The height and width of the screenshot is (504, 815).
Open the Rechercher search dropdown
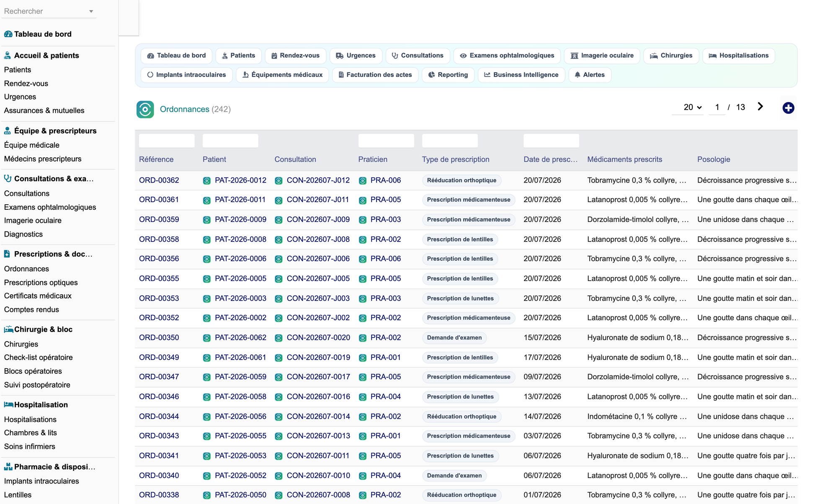pos(49,11)
